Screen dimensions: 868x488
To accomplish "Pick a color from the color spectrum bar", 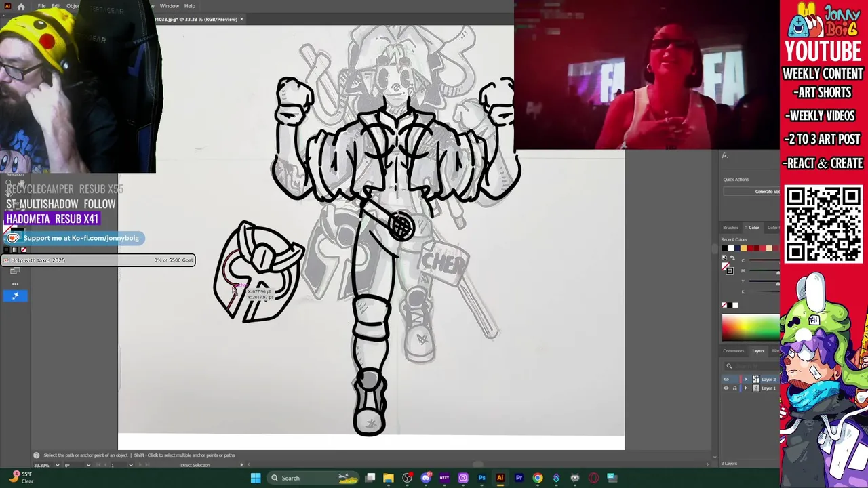I will click(751, 328).
